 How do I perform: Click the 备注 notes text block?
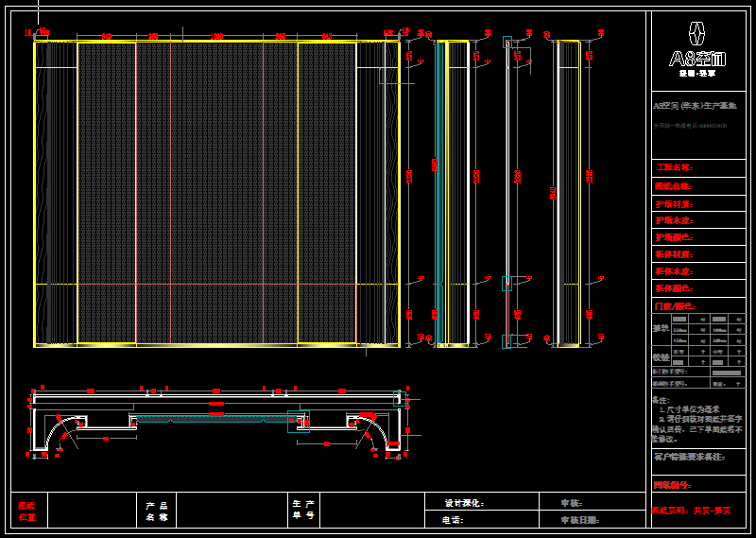point(697,419)
